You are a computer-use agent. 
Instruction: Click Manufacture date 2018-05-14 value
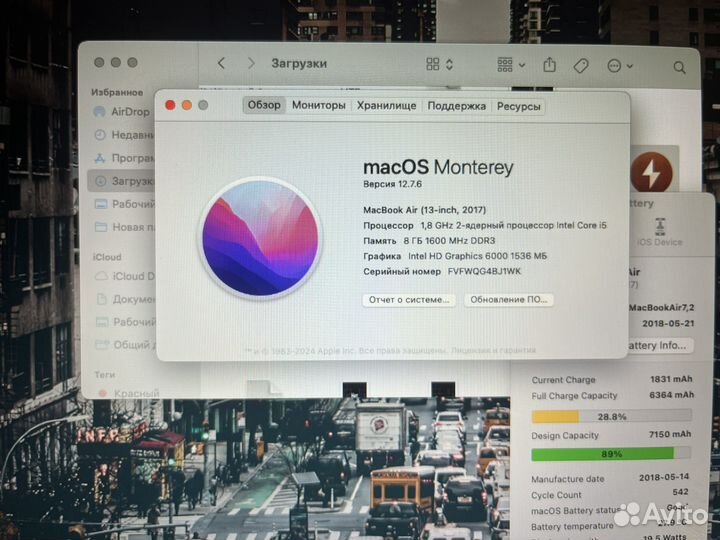[664, 477]
